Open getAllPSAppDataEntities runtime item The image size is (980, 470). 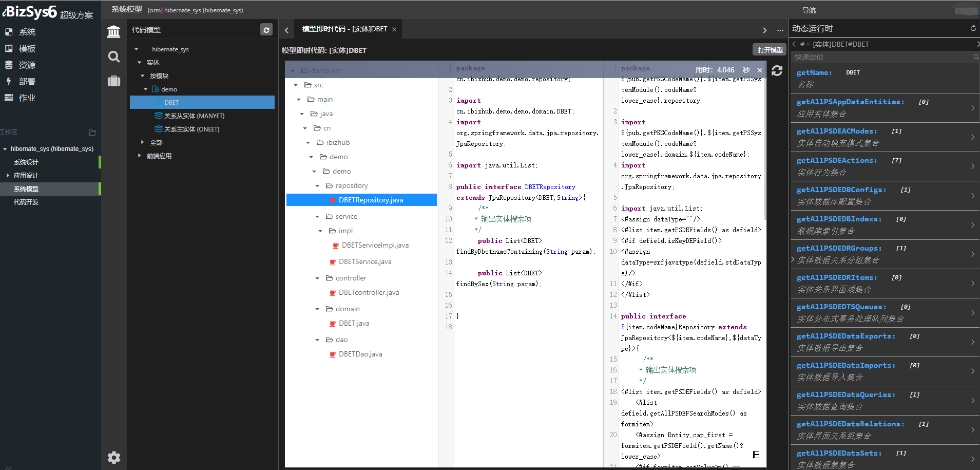(x=885, y=108)
